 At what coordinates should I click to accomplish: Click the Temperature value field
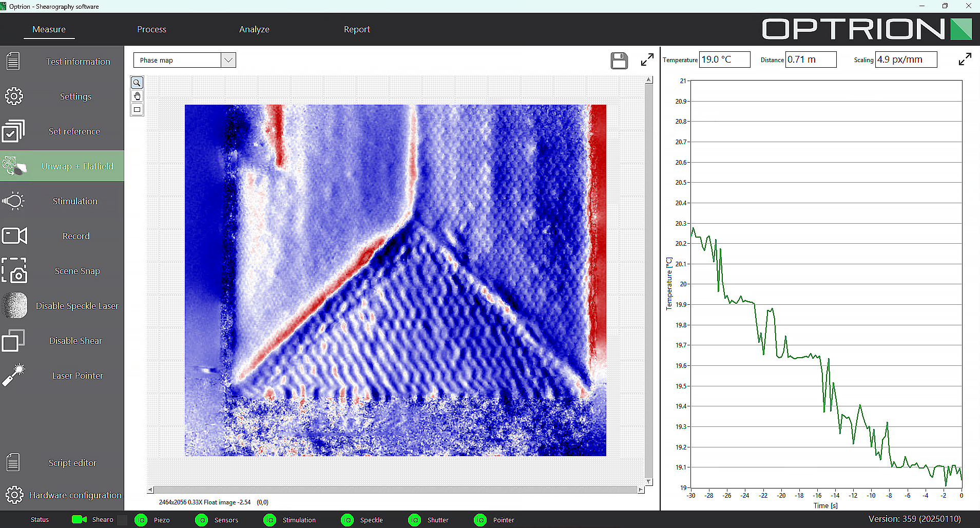(x=725, y=60)
